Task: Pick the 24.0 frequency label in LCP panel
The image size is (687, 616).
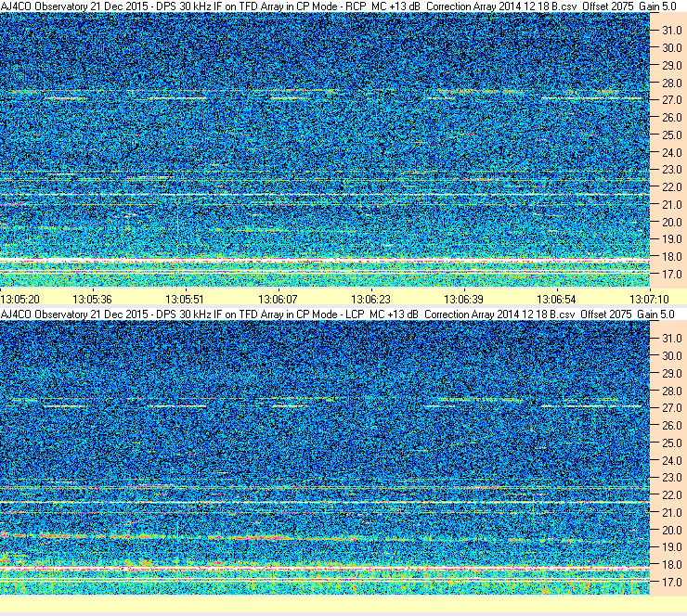Action: 671,460
